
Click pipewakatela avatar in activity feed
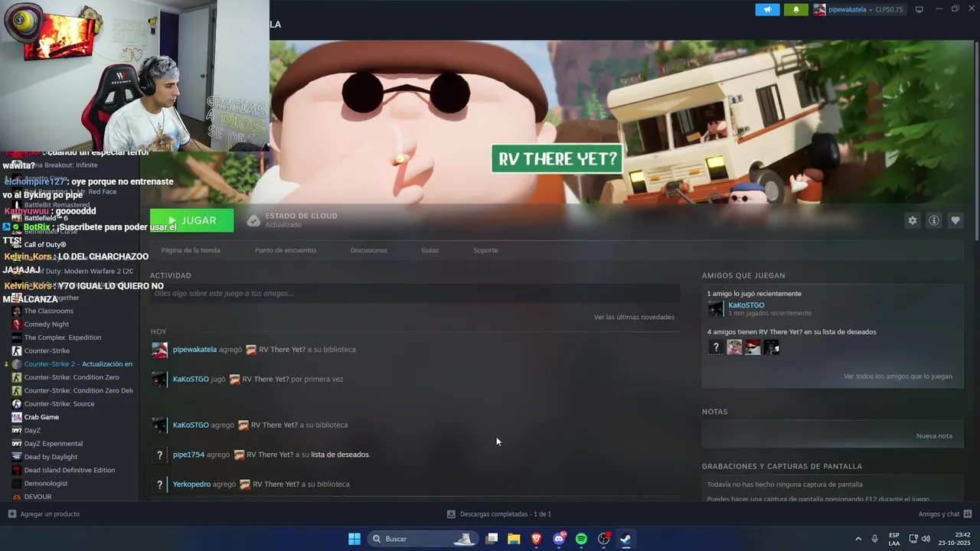[159, 350]
